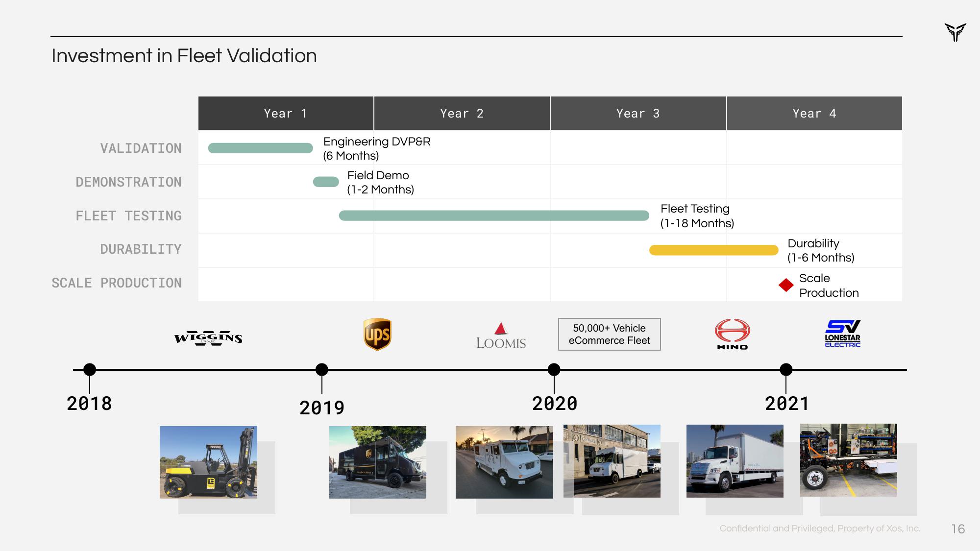Click the Hino logo

tap(732, 335)
